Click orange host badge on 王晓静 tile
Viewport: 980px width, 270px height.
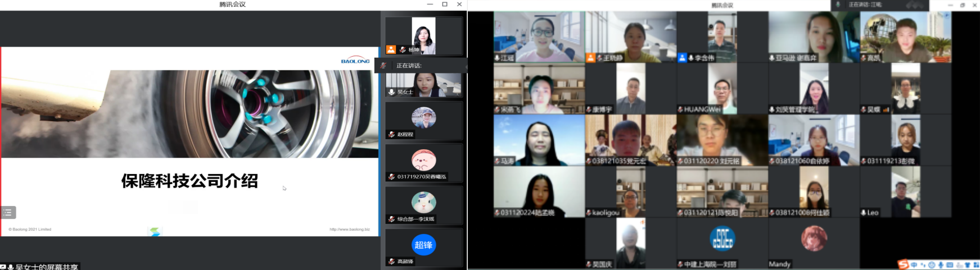tap(591, 58)
